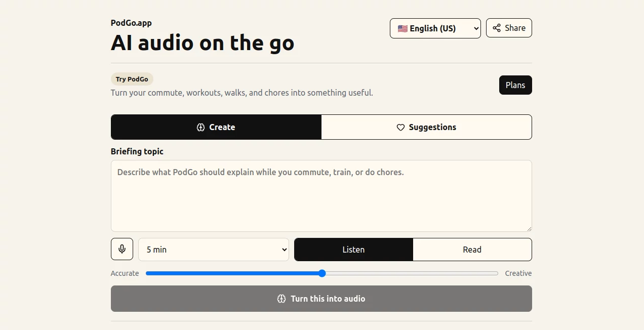Screen dimensions: 644x330
Task: Click the microphone voice input button
Action: coord(122,249)
